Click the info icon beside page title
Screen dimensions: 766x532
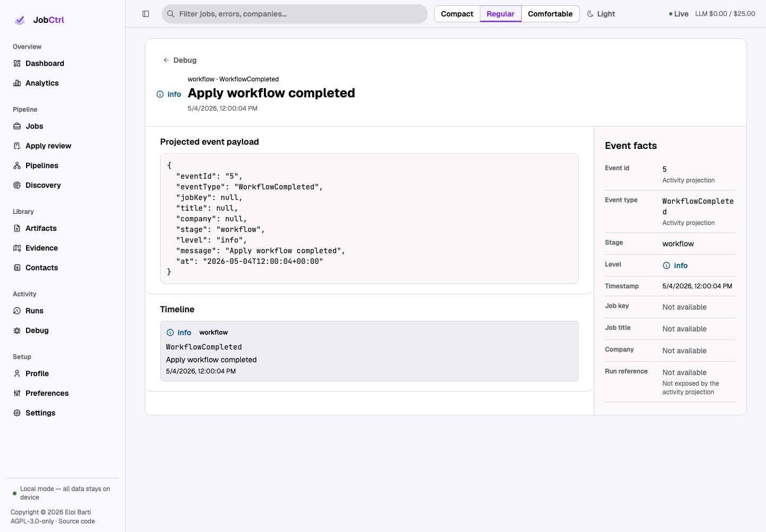click(x=160, y=94)
